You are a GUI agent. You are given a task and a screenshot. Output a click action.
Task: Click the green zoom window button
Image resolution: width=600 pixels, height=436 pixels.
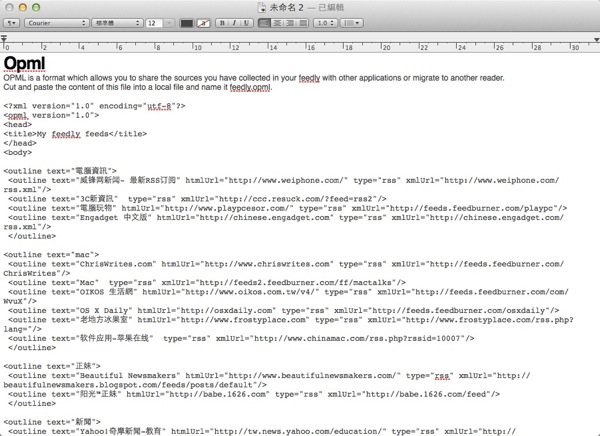pos(36,7)
